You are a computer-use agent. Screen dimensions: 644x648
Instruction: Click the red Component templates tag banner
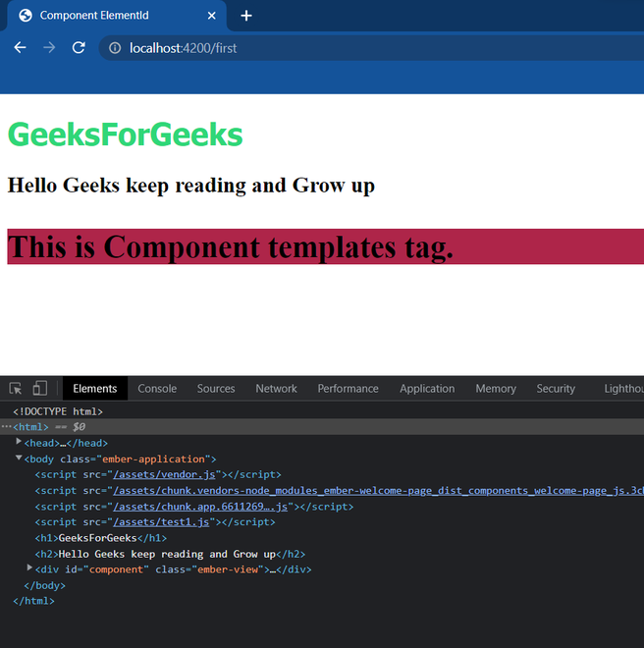coord(325,246)
